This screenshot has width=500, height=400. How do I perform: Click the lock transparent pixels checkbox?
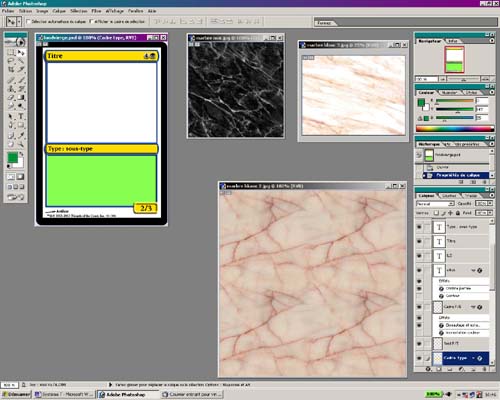436,213
